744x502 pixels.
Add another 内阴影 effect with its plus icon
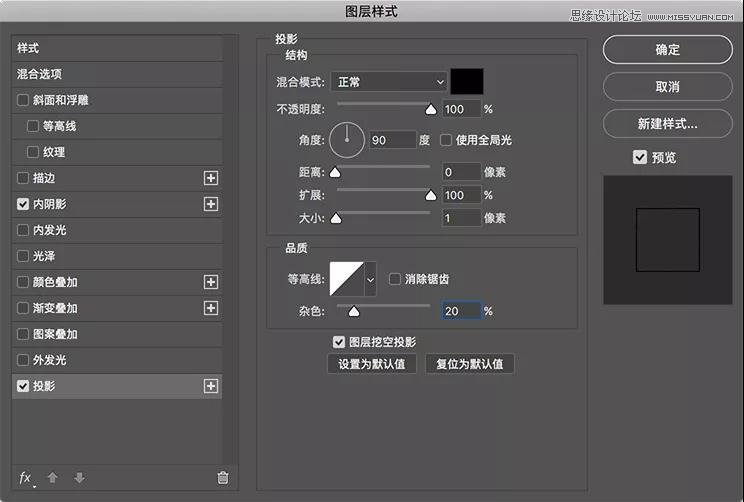pos(211,204)
